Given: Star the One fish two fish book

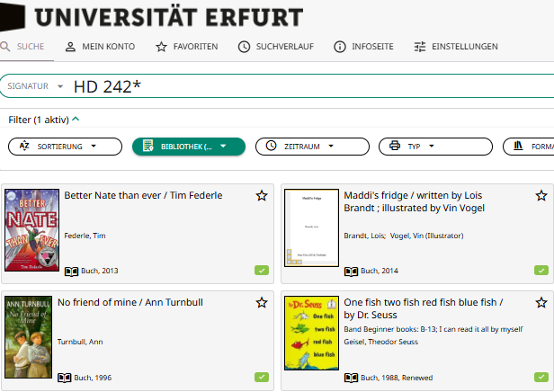Looking at the screenshot, I should (541, 303).
